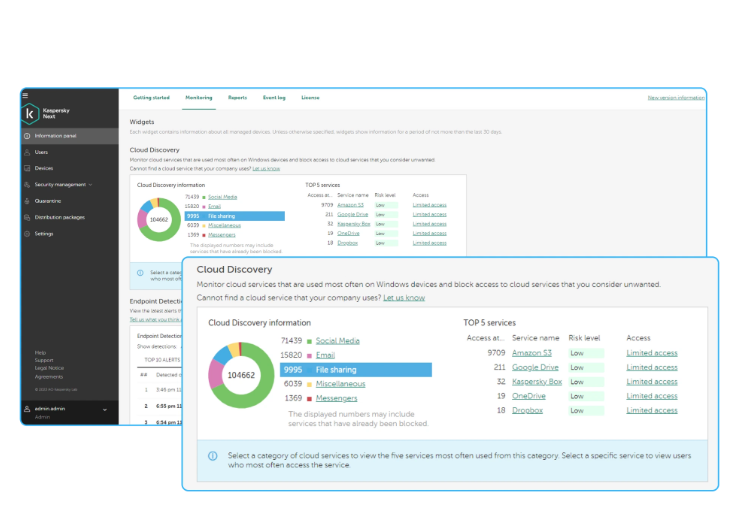755x523 pixels.
Task: Click the Devices icon in sidebar
Action: [x=27, y=168]
